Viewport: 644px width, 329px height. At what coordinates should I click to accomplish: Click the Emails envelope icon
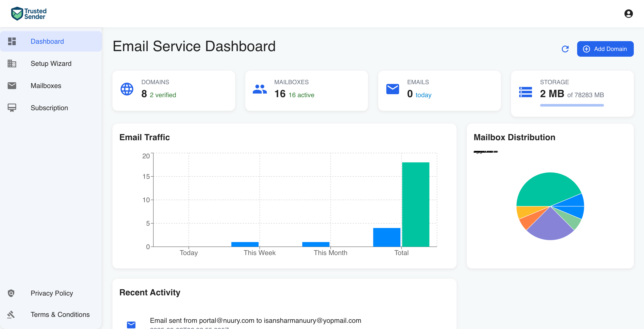392,89
